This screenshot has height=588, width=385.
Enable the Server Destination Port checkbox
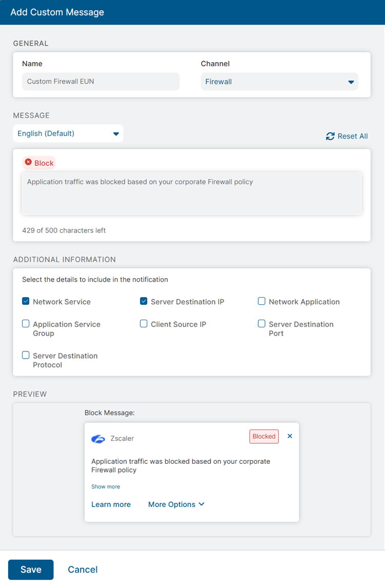tap(262, 324)
